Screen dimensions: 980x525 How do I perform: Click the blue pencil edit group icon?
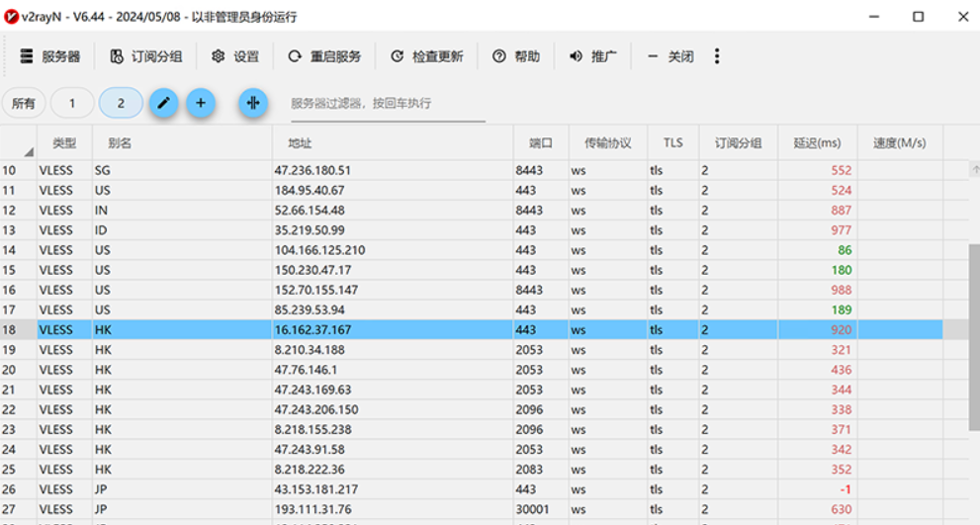click(163, 103)
